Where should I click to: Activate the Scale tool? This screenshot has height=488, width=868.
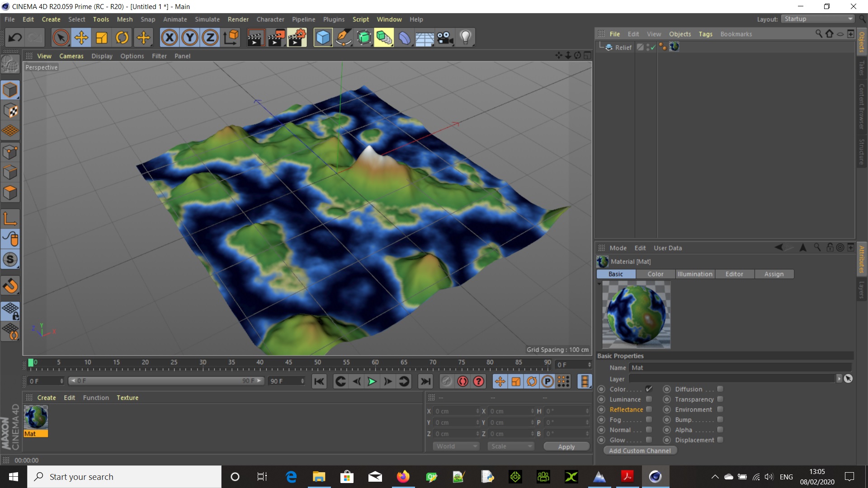point(102,38)
